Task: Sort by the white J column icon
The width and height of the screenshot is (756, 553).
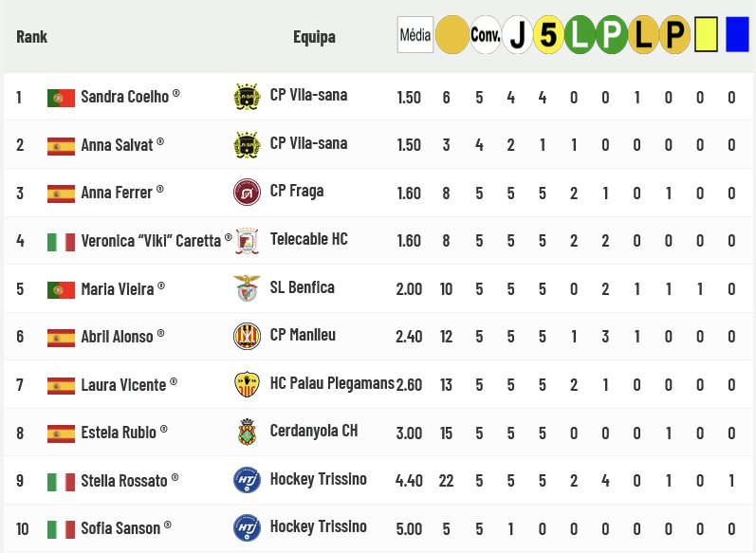Action: [x=517, y=36]
